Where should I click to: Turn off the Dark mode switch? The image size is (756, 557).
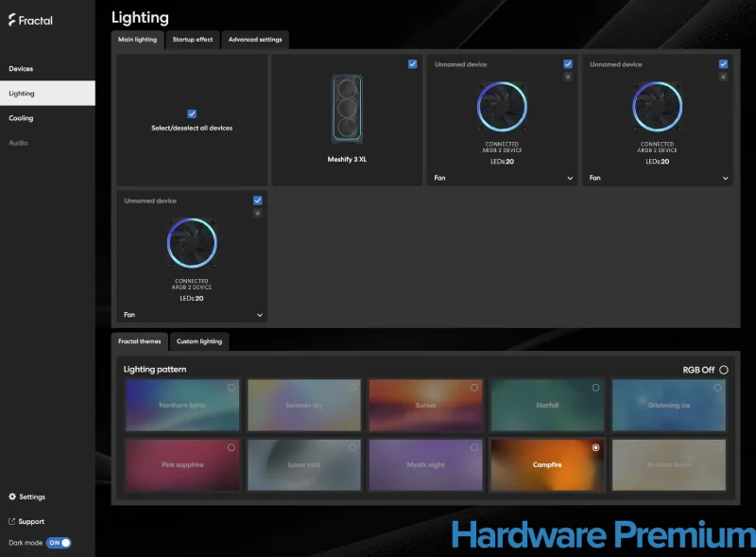click(x=59, y=543)
